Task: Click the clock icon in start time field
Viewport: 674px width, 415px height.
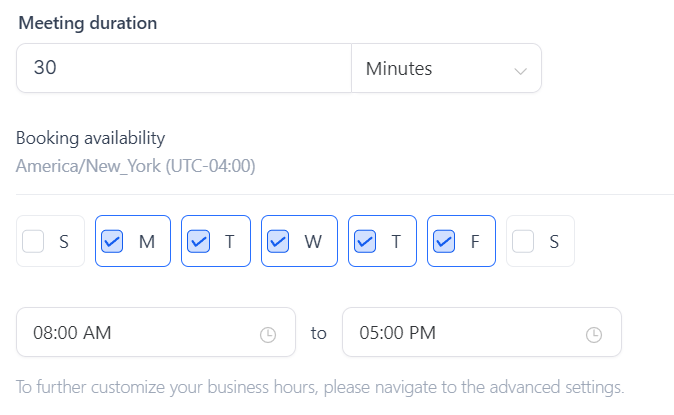Action: click(268, 334)
